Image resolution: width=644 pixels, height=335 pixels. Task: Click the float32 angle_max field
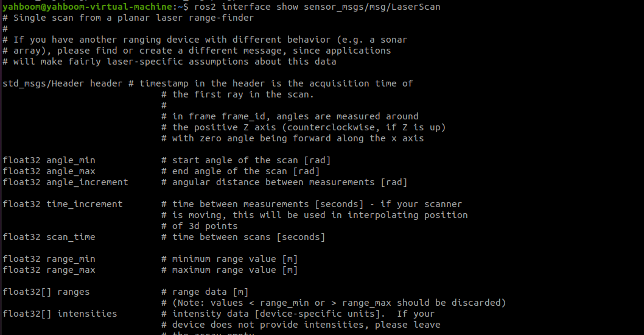click(49, 171)
